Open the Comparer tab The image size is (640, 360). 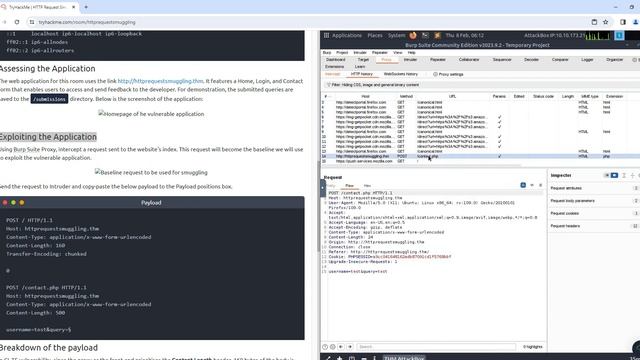pos(560,60)
